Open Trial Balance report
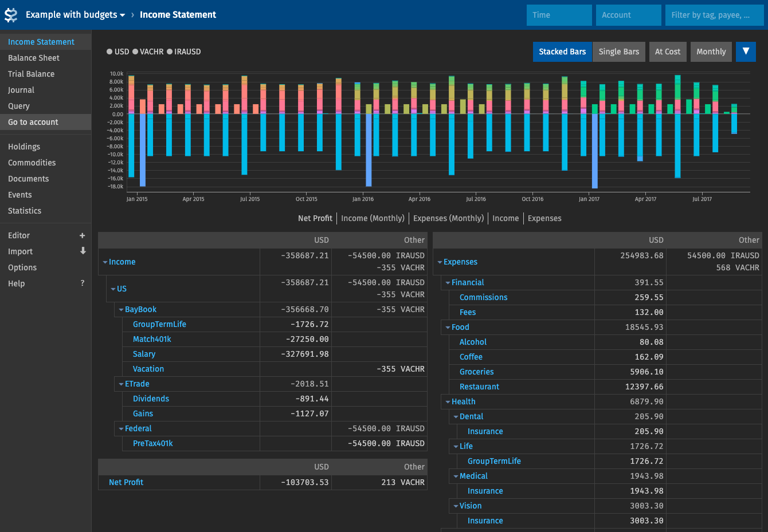Image resolution: width=768 pixels, height=532 pixels. click(x=45, y=74)
